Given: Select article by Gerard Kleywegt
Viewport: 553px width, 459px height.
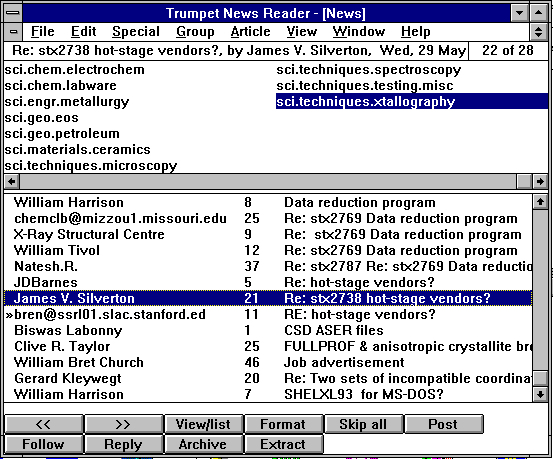Looking at the screenshot, I should (268, 378).
